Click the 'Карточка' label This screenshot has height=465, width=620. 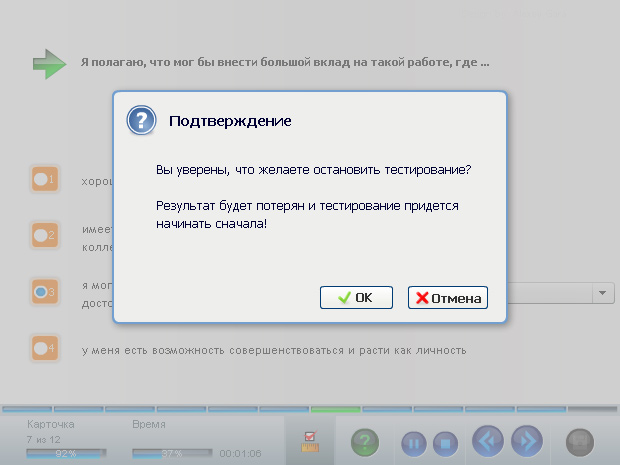(51, 424)
